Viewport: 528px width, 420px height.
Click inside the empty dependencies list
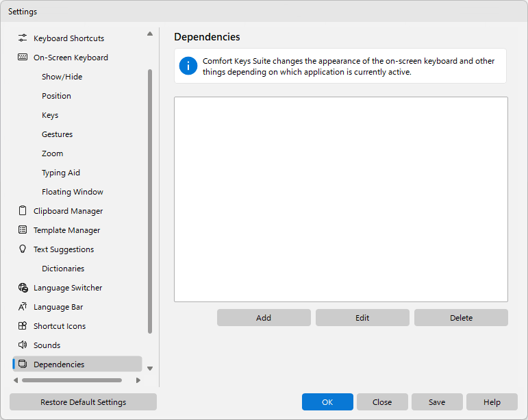point(341,199)
